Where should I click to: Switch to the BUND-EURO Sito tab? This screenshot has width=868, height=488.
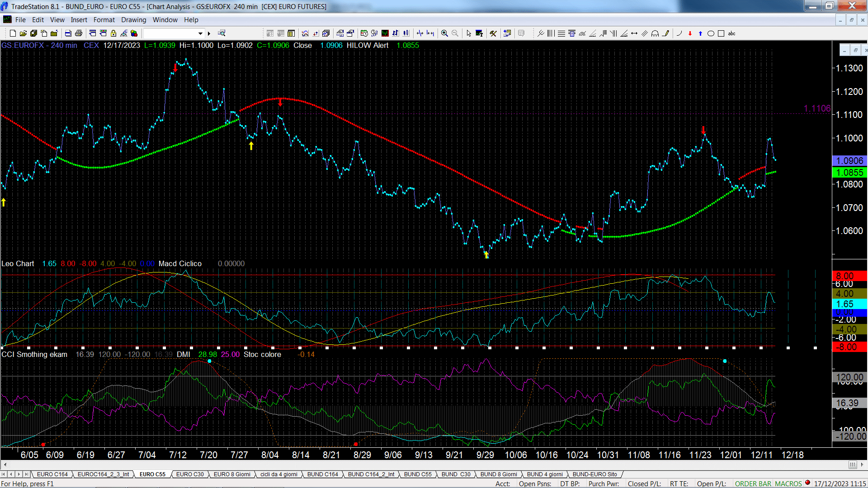[x=595, y=474]
